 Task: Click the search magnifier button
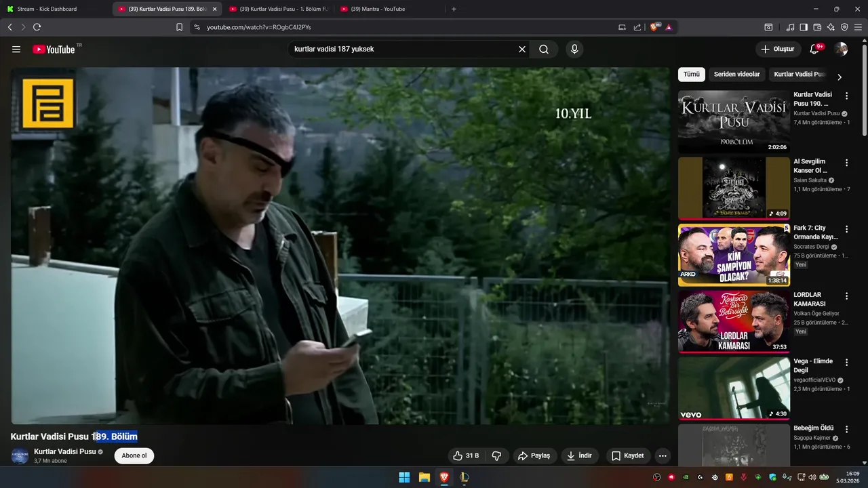[544, 49]
